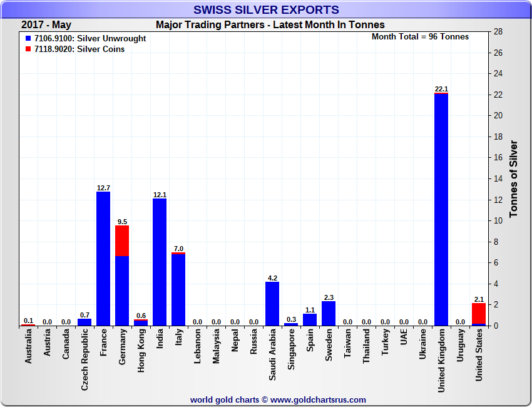
Task: Click the SWISS SILVER EXPORTS chart title
Action: [266, 10]
